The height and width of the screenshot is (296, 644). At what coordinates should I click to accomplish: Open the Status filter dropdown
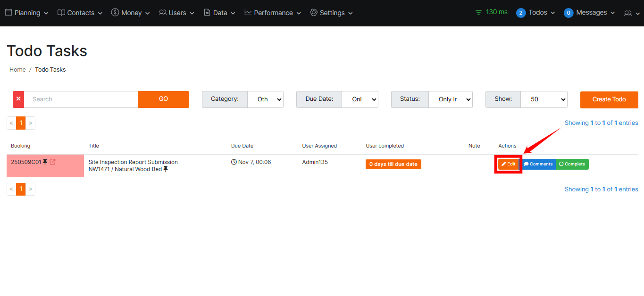[x=450, y=99]
